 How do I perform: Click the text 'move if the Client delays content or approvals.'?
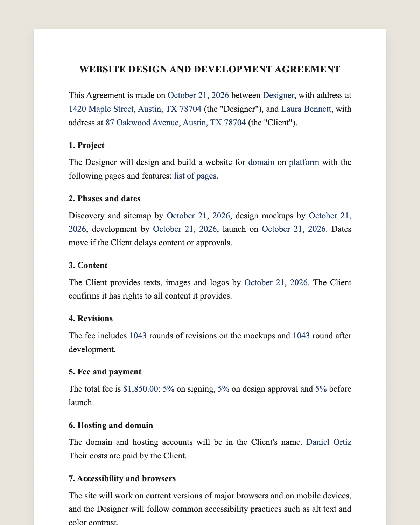pos(150,243)
